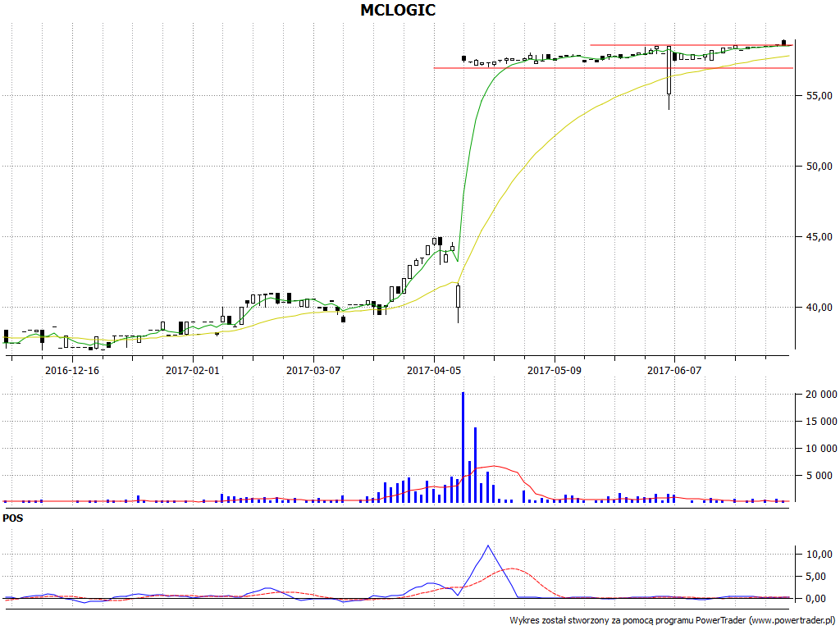Click the 10 000 volume axis label
This screenshot has height=630, width=840.
[x=821, y=449]
